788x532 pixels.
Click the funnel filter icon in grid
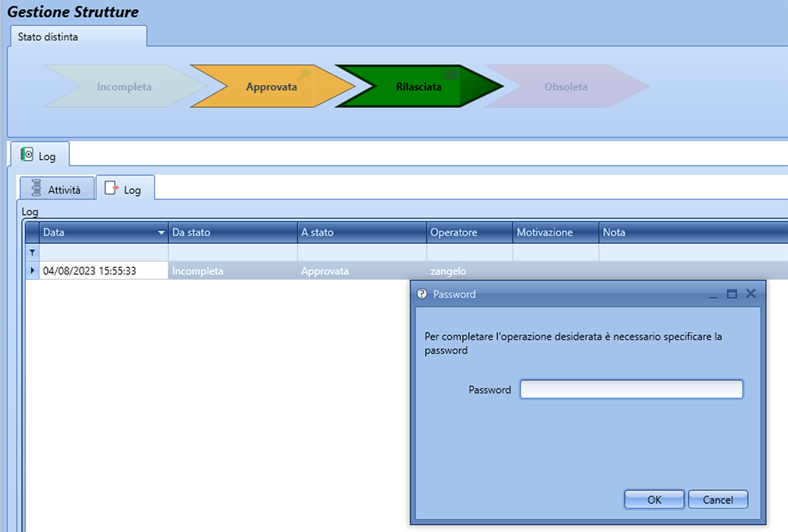pos(32,253)
